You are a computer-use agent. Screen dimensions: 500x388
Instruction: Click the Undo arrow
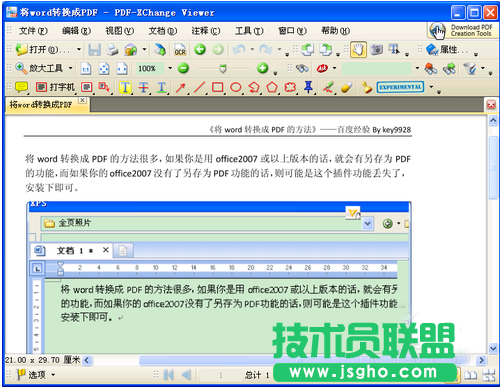[x=239, y=50]
